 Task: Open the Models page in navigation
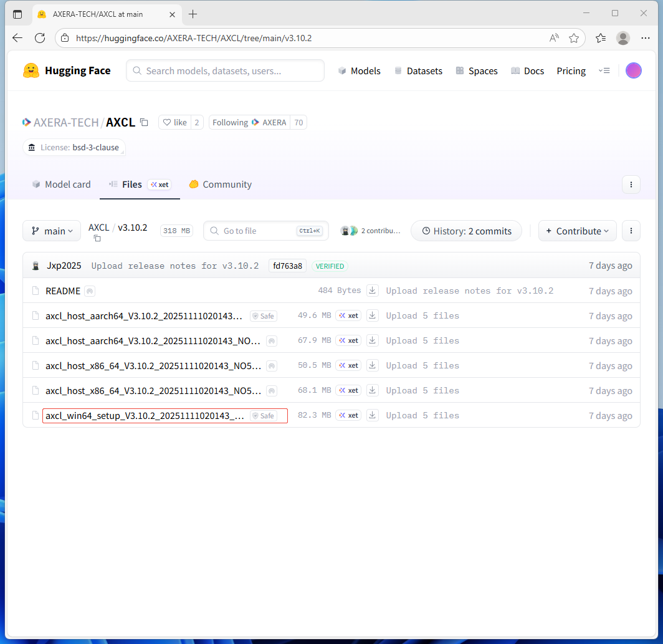[x=359, y=70]
